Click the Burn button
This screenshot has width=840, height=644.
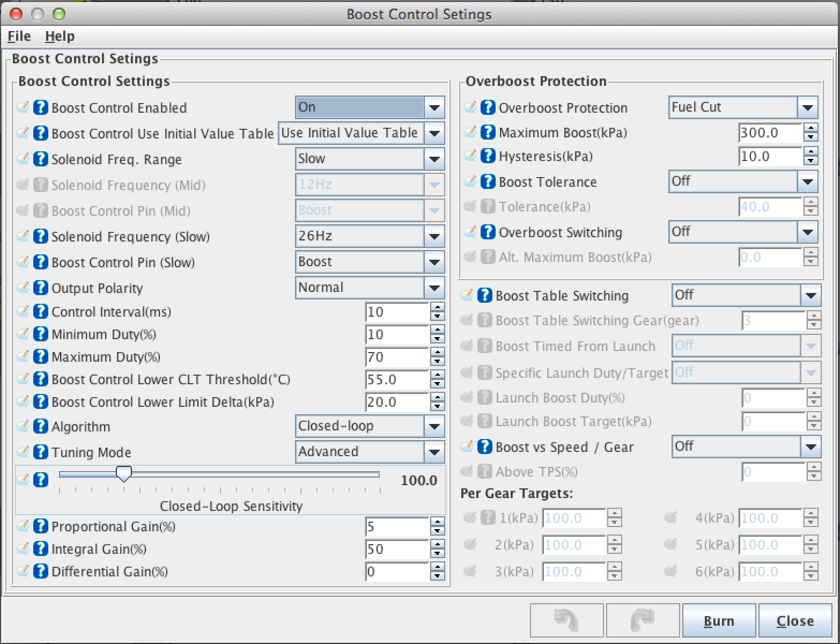point(718,620)
